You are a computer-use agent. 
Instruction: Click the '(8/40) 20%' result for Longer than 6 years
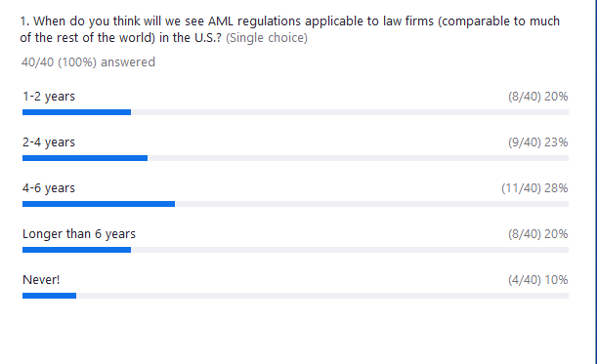coord(537,234)
